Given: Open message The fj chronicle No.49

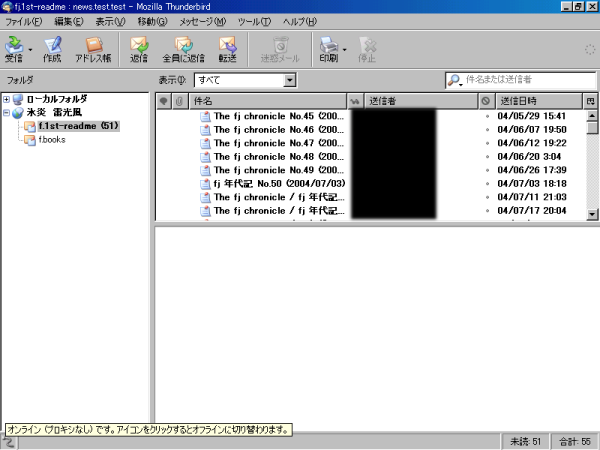Looking at the screenshot, I should (x=279, y=170).
